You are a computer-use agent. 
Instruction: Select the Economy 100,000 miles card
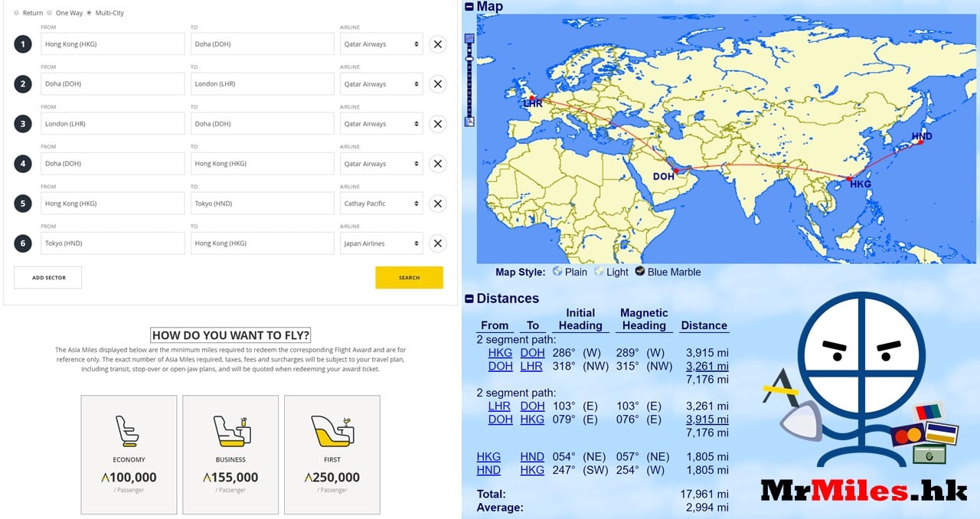pos(129,455)
